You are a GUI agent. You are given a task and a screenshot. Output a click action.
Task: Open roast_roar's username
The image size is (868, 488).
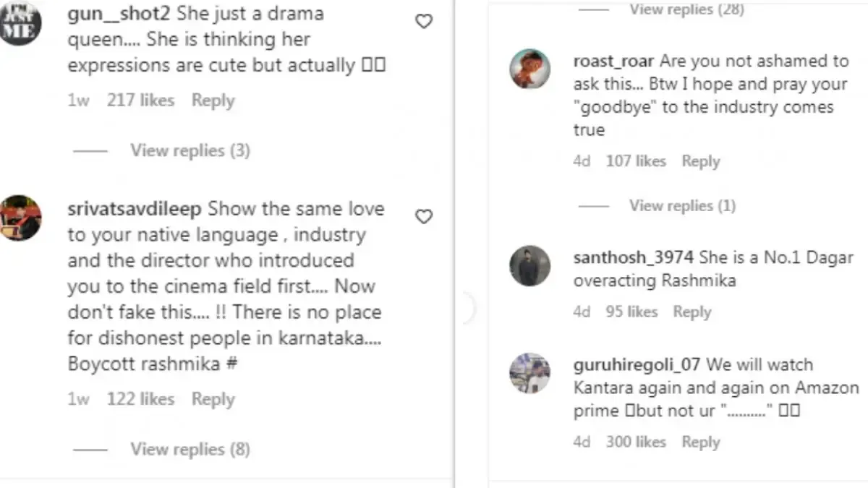pos(613,61)
